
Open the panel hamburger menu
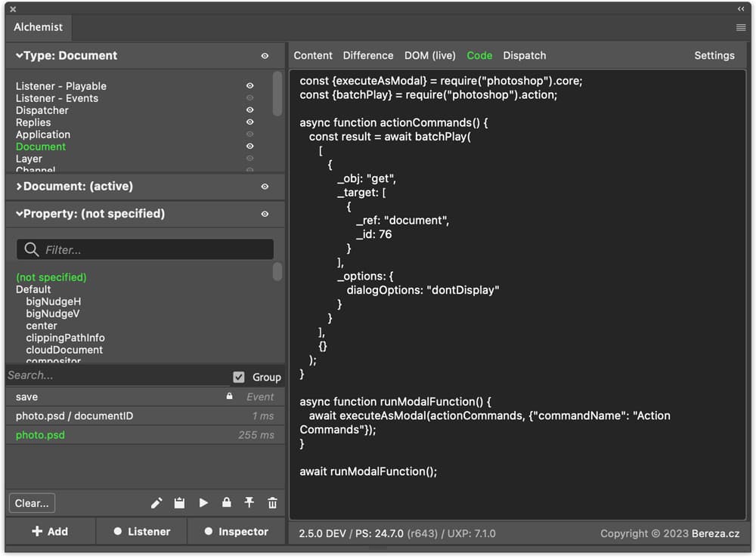point(741,27)
